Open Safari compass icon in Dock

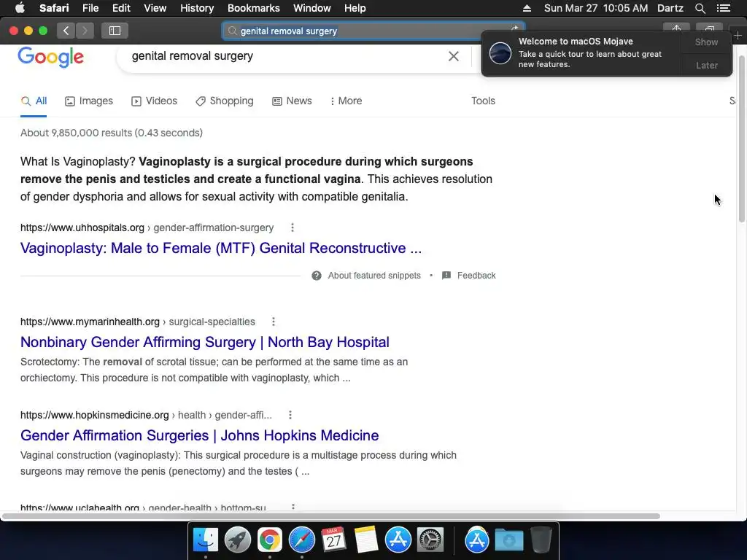click(x=301, y=540)
